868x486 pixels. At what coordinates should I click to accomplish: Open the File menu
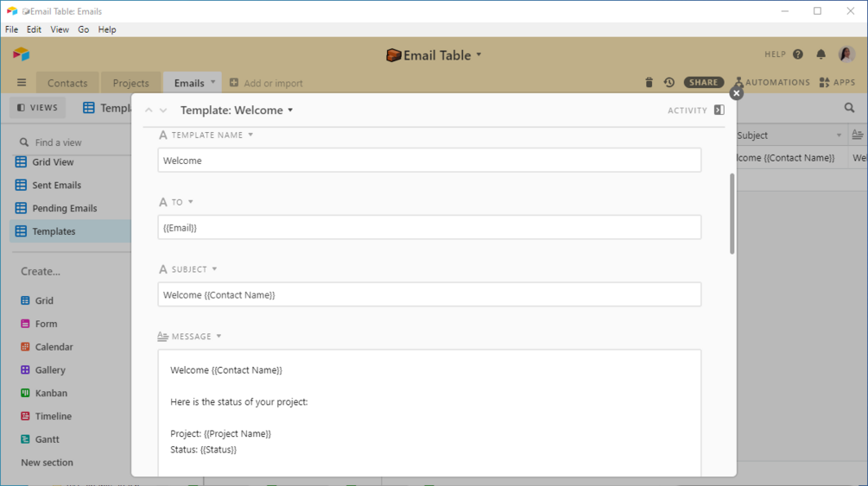[x=11, y=29]
